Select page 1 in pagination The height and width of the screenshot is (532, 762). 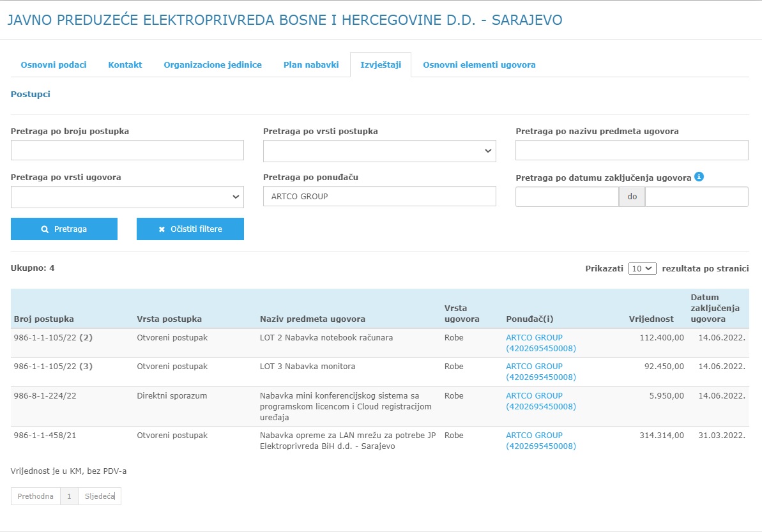pos(69,496)
